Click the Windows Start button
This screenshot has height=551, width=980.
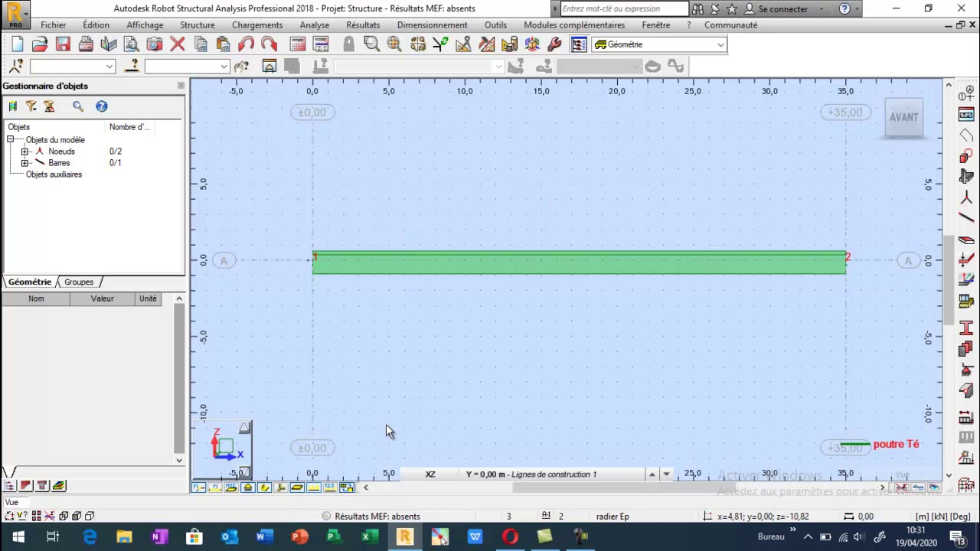(x=18, y=537)
